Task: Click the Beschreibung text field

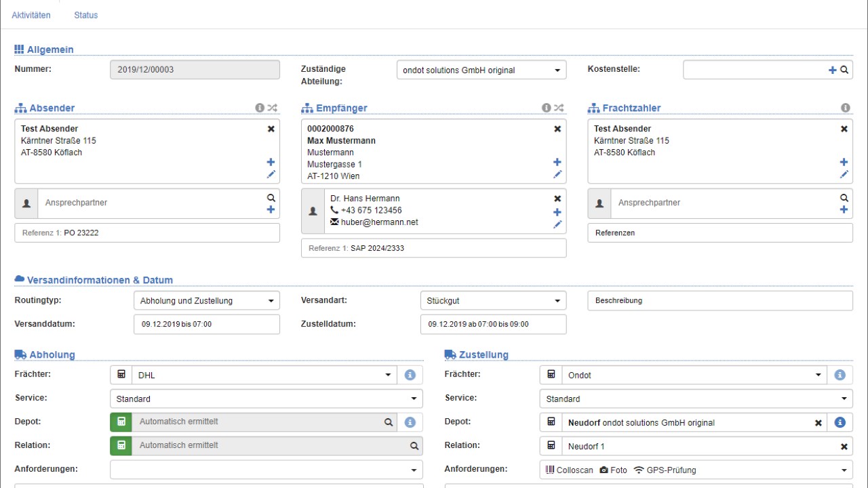Action: click(719, 301)
